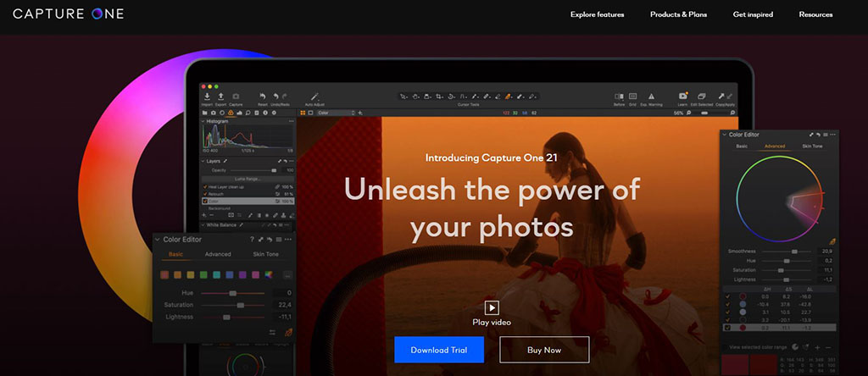868x376 pixels.
Task: Click the Download Trial button
Action: click(439, 350)
